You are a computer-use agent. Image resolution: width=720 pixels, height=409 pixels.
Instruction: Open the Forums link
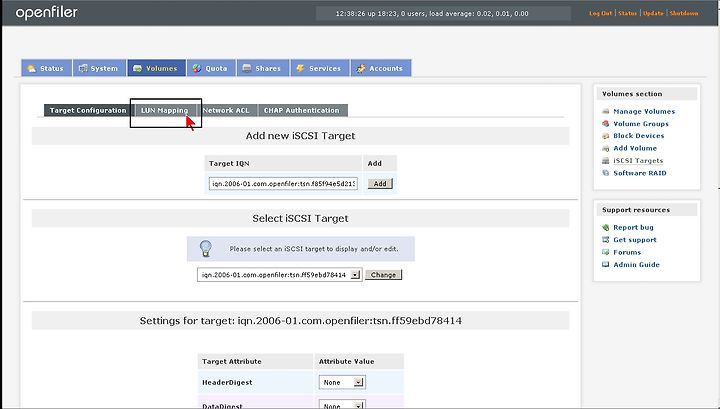(627, 252)
